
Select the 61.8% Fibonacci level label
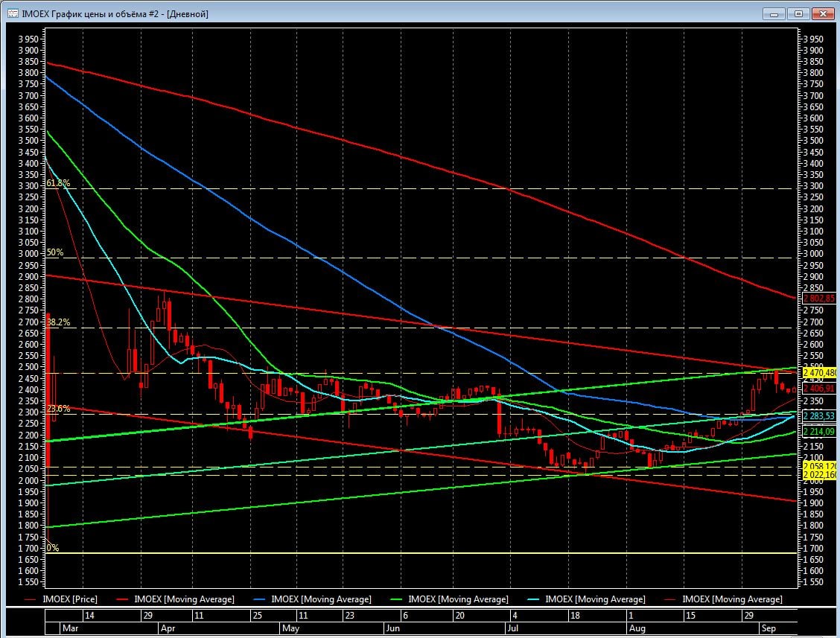[58, 183]
